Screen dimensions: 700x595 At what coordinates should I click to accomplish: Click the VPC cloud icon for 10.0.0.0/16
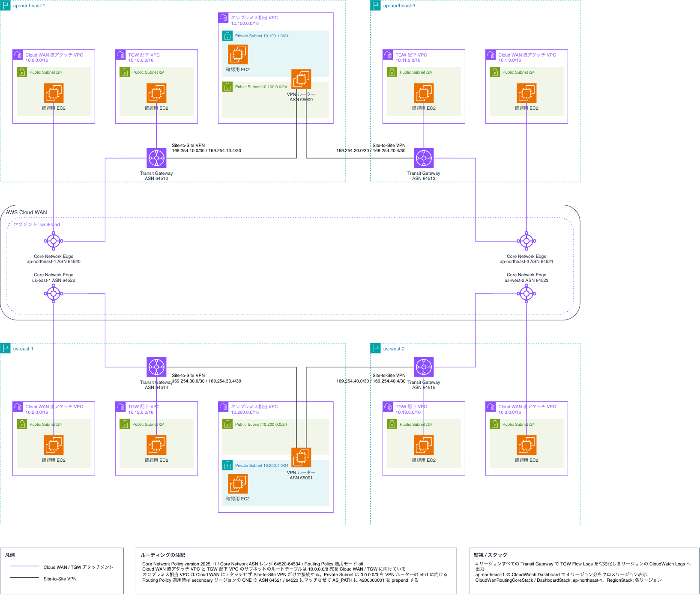click(x=18, y=55)
